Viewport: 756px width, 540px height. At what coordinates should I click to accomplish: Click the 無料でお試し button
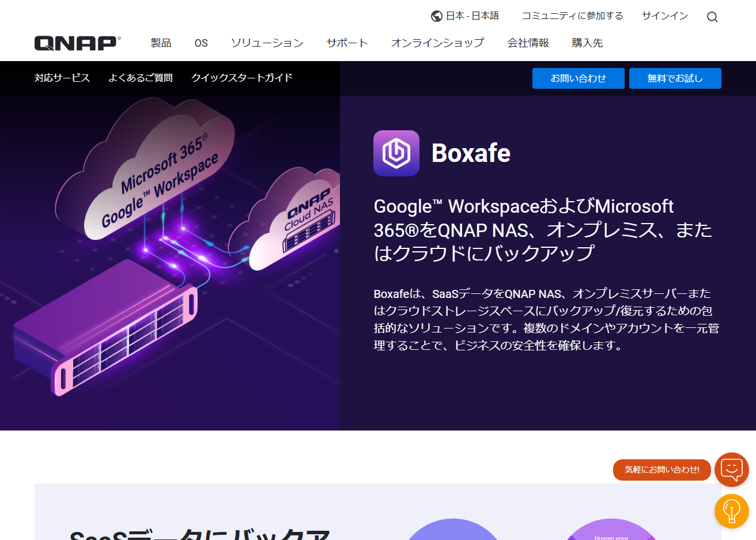675,78
